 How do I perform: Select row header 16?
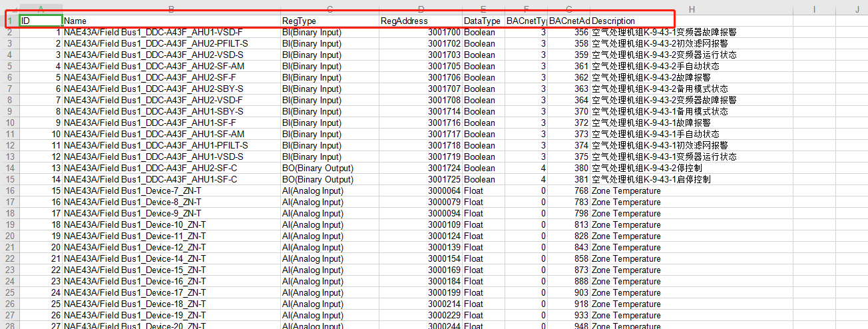(x=9, y=191)
